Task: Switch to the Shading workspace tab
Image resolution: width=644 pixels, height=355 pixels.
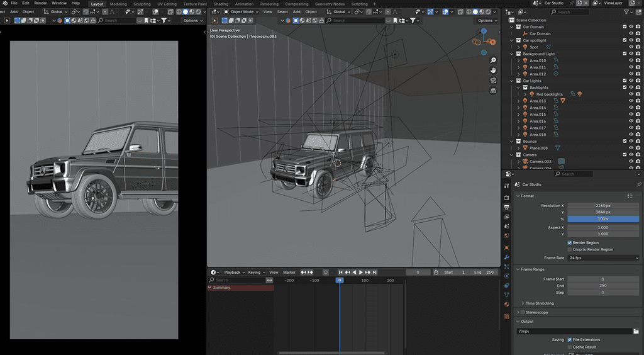Action: point(221,4)
